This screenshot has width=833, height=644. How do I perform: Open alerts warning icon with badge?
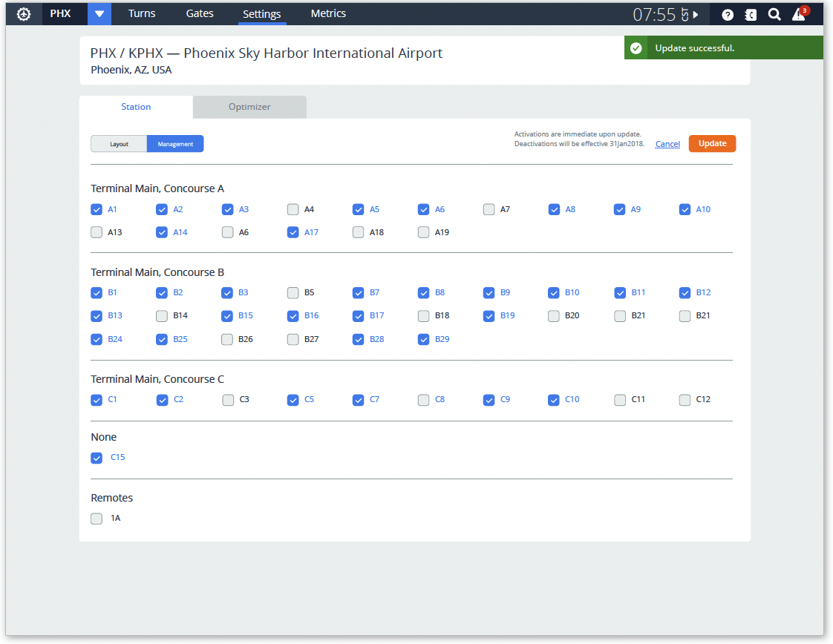pyautogui.click(x=799, y=14)
